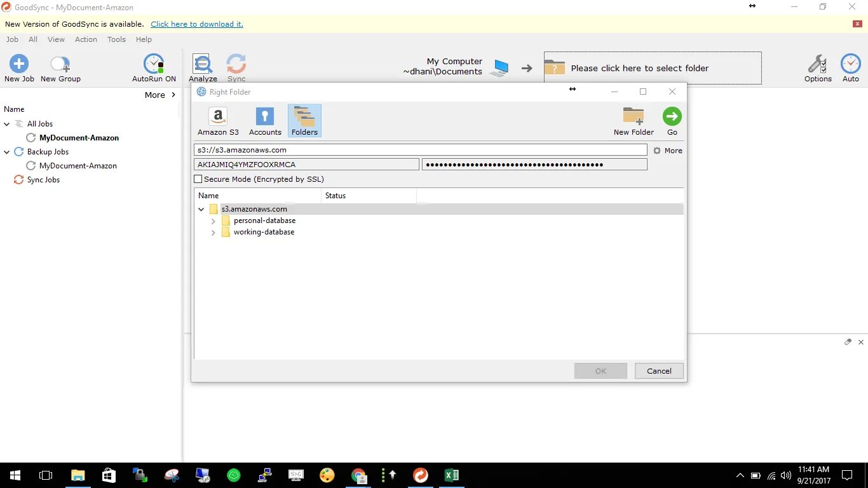The image size is (868, 488).
Task: Open the Help menu
Action: tap(144, 39)
